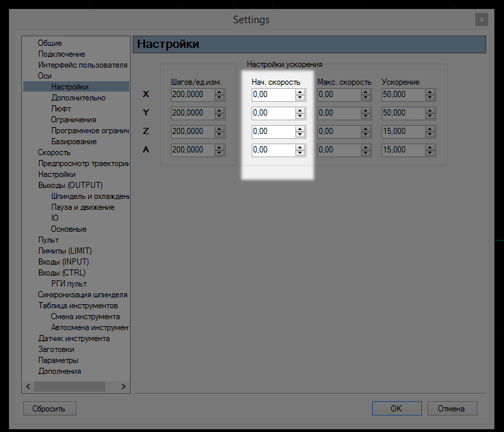Open Смена инструмента settings
This screenshot has width=504, height=432.
click(x=85, y=316)
